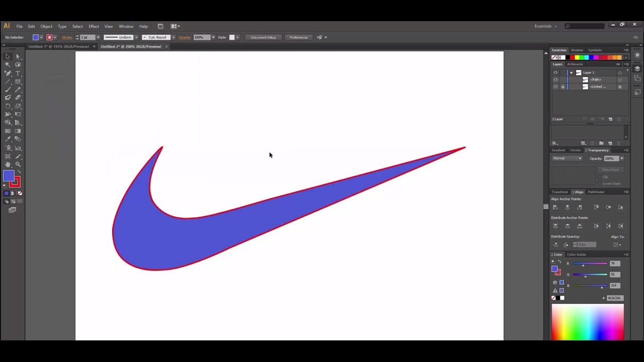The width and height of the screenshot is (644, 362).
Task: Click the Stroke label link in control bar
Action: pos(67,37)
